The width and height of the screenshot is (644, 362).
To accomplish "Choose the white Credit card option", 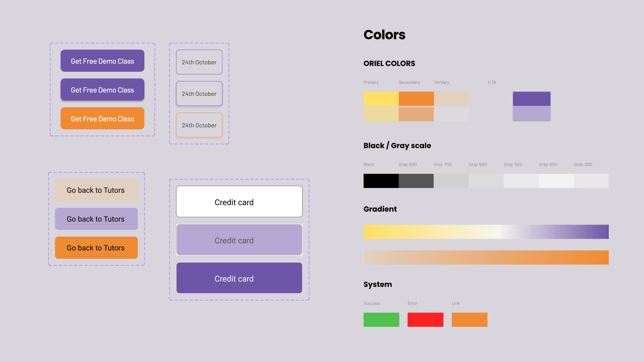I will pos(239,201).
